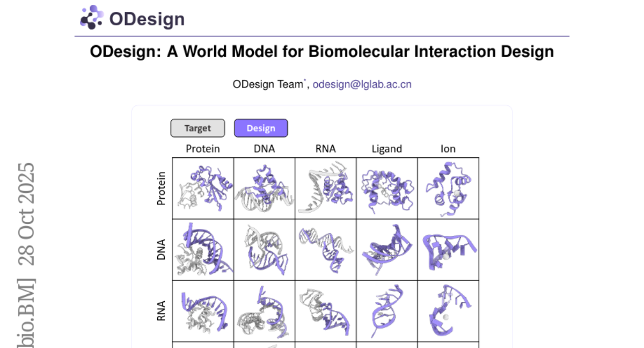Screen dimensions: 644x348
Task: Click the paper title heading text
Action: tap(322, 52)
